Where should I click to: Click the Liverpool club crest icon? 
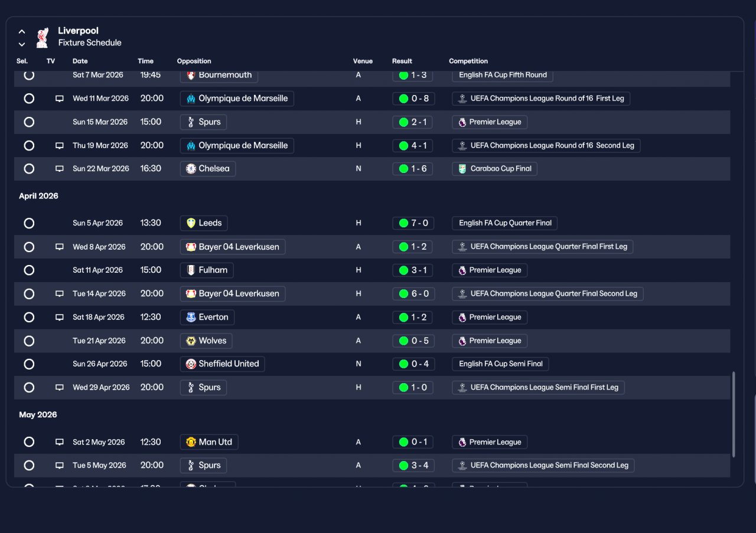pos(42,37)
